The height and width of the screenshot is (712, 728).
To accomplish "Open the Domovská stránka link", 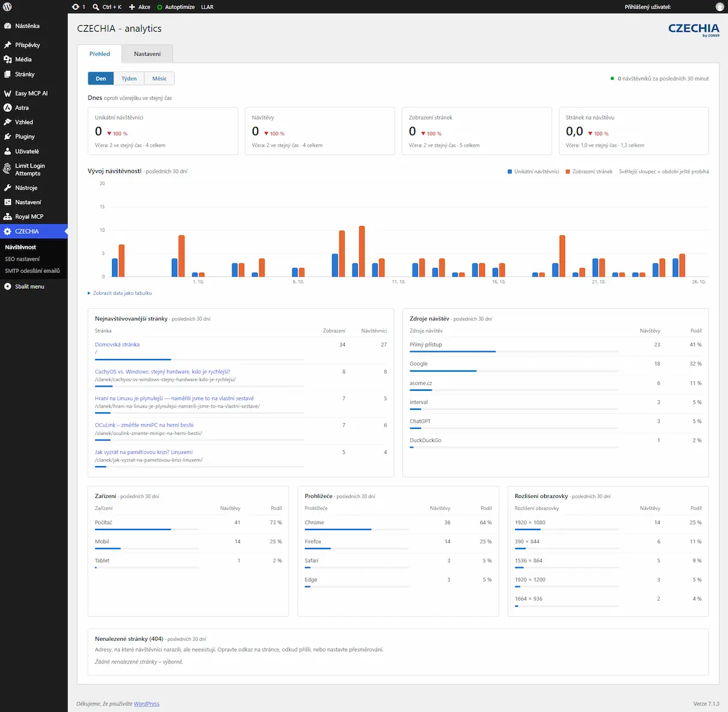I will click(x=117, y=345).
